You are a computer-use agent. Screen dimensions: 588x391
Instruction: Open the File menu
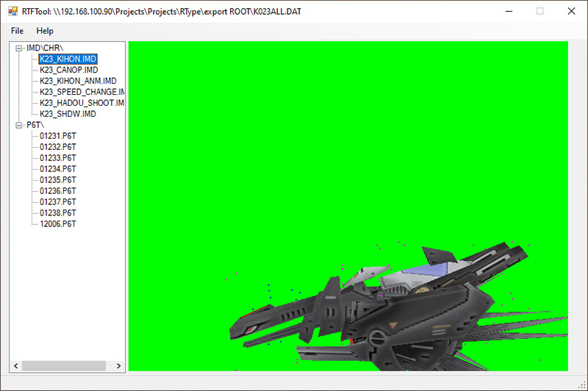tap(17, 31)
